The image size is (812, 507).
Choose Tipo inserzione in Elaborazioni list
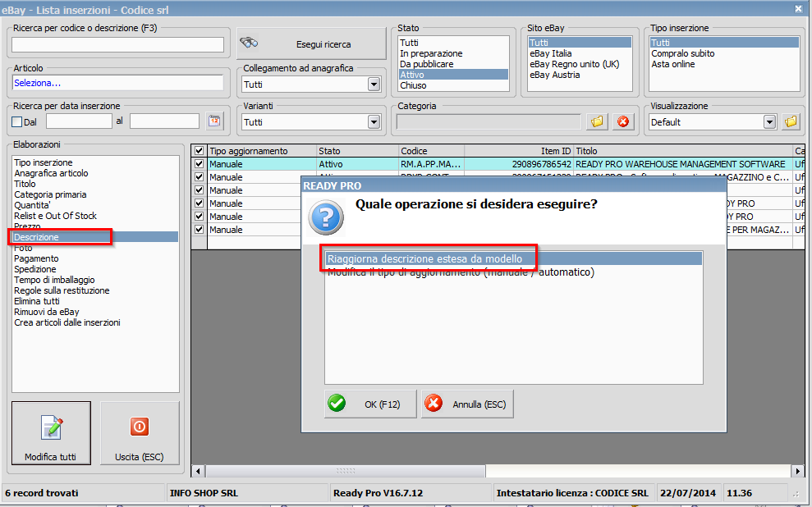click(x=95, y=162)
